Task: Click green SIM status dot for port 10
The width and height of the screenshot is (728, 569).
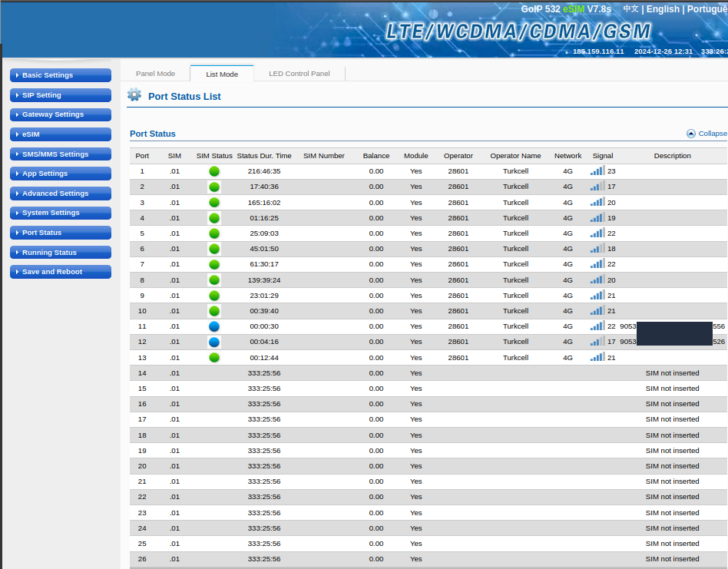Action: 214,311
